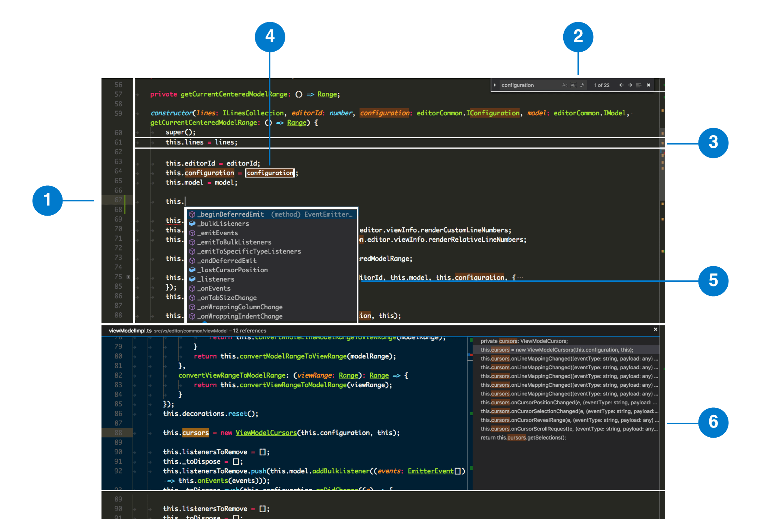Toggle Match Whole Word in find widget
The image size is (767, 532).
point(573,85)
